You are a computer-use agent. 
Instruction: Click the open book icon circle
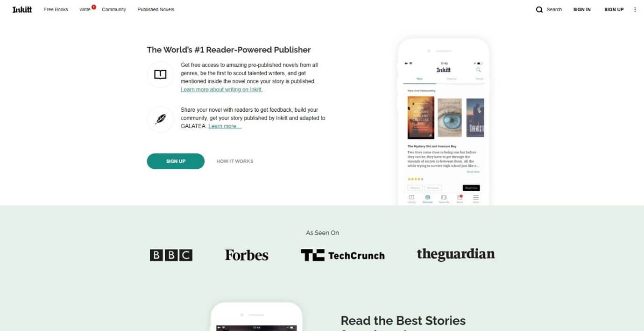(160, 75)
